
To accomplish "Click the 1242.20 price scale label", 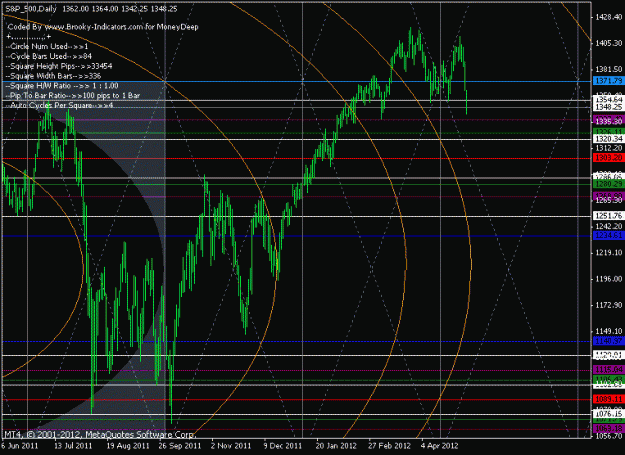I will click(609, 226).
